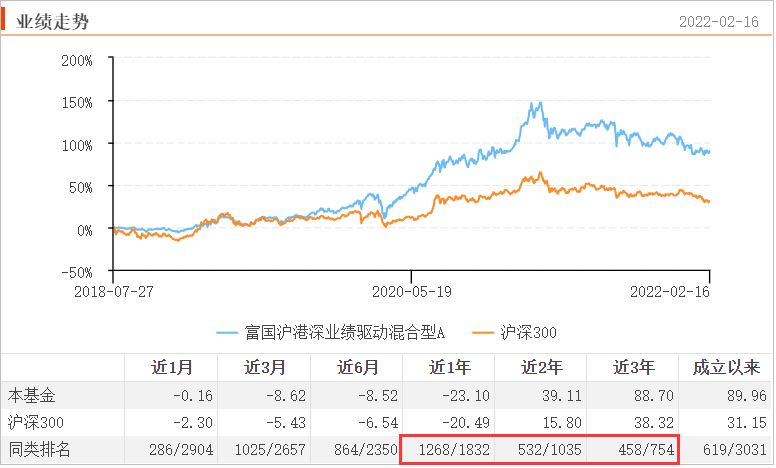Image resolution: width=776 pixels, height=468 pixels.
Task: Click the fund's -23.10 one-year value
Action: coord(466,396)
